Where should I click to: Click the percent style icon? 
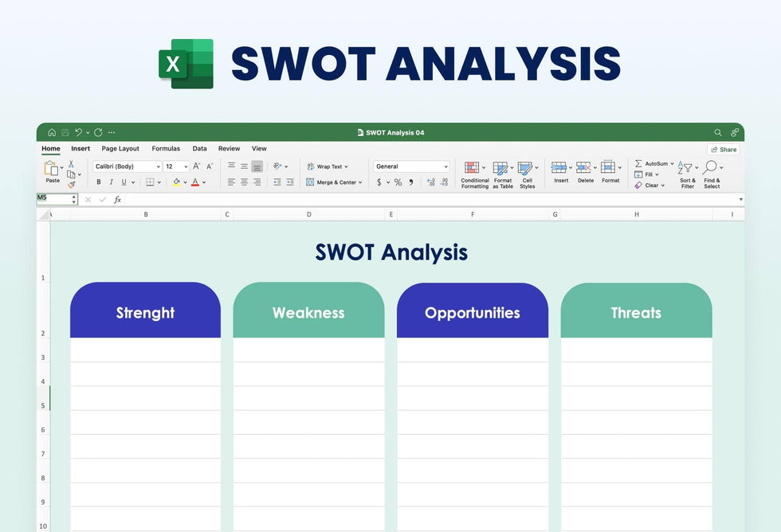click(x=398, y=182)
